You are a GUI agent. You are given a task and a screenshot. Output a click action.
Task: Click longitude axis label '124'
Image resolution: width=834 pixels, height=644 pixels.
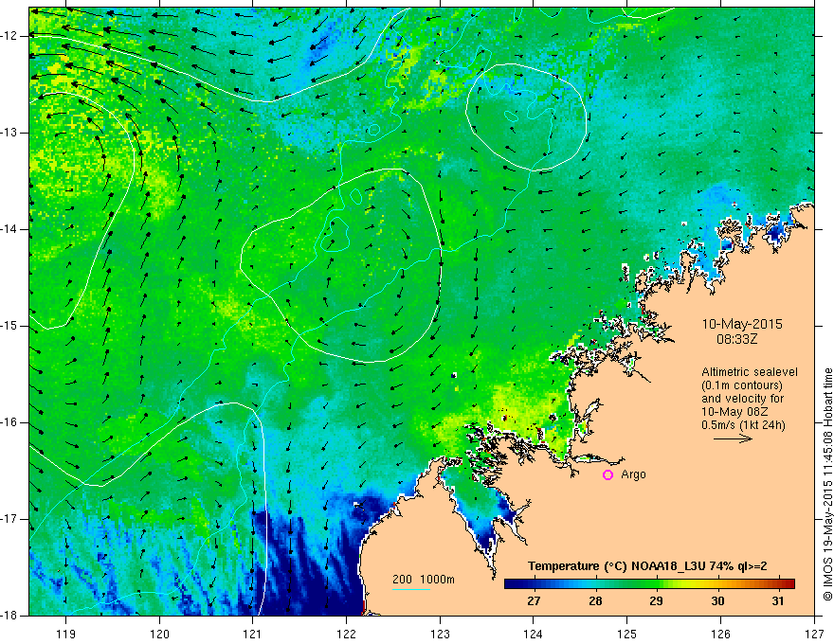coord(534,634)
